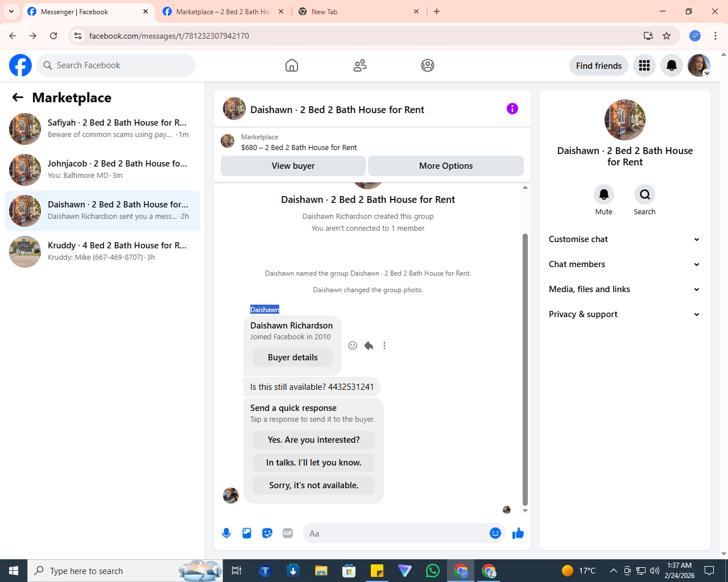The height and width of the screenshot is (582, 728).
Task: Send 'Sorry, it's not available.' response
Action: (x=314, y=485)
